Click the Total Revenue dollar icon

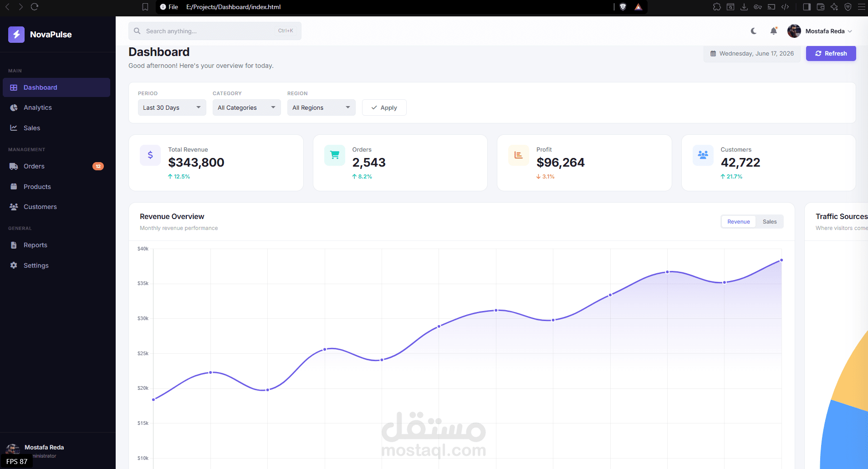coord(150,155)
